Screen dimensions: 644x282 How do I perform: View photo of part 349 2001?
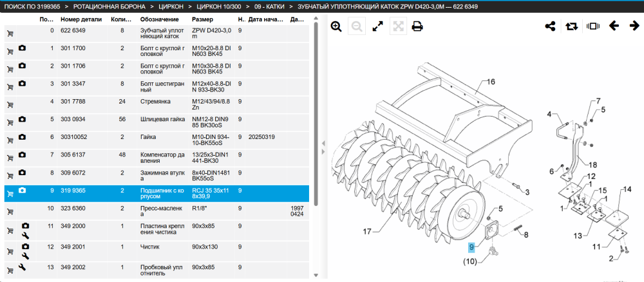[25, 247]
